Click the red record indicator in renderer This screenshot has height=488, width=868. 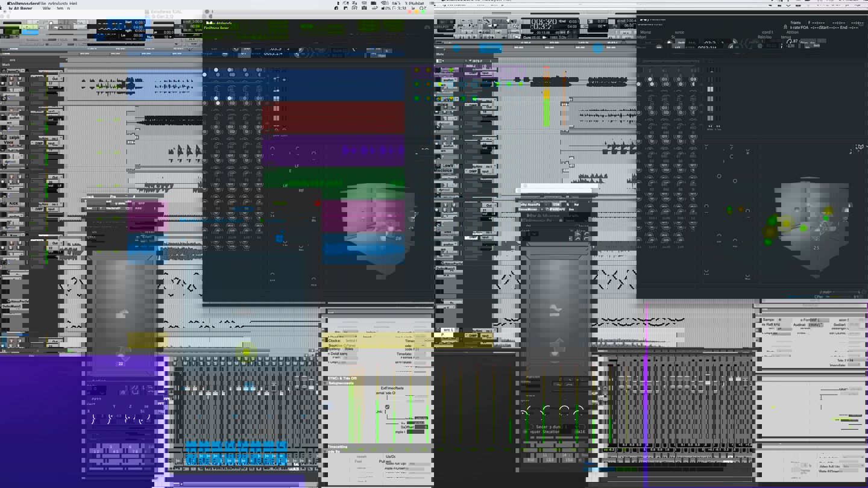[317, 204]
